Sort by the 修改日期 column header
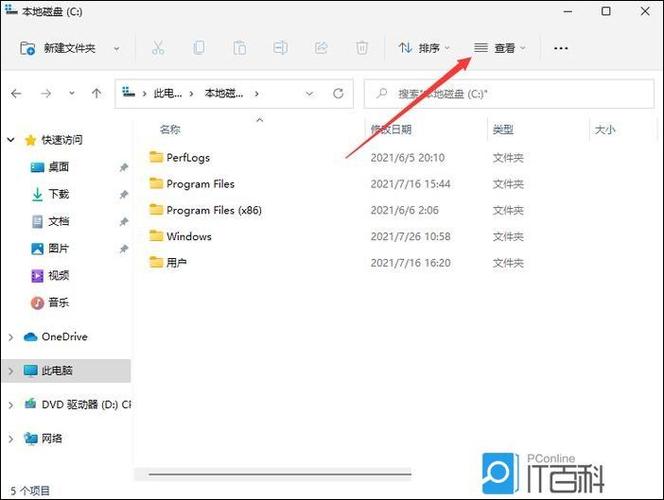Screen dimensions: 664x500 click(x=391, y=130)
